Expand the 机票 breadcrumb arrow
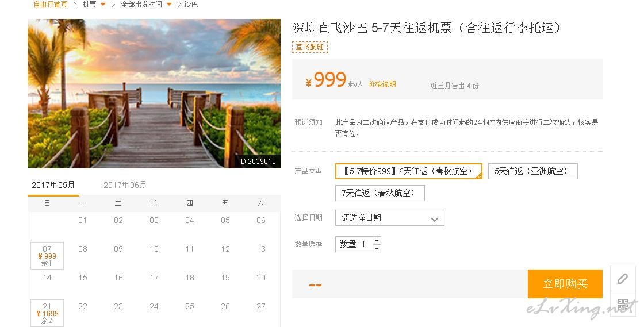The height and width of the screenshot is (327, 644). pos(103,5)
